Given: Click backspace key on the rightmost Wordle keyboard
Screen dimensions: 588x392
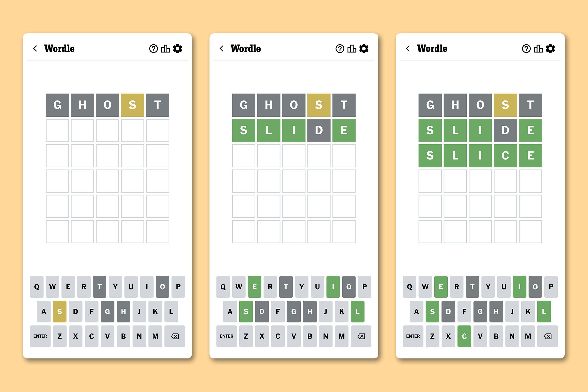Looking at the screenshot, I should tap(548, 336).
